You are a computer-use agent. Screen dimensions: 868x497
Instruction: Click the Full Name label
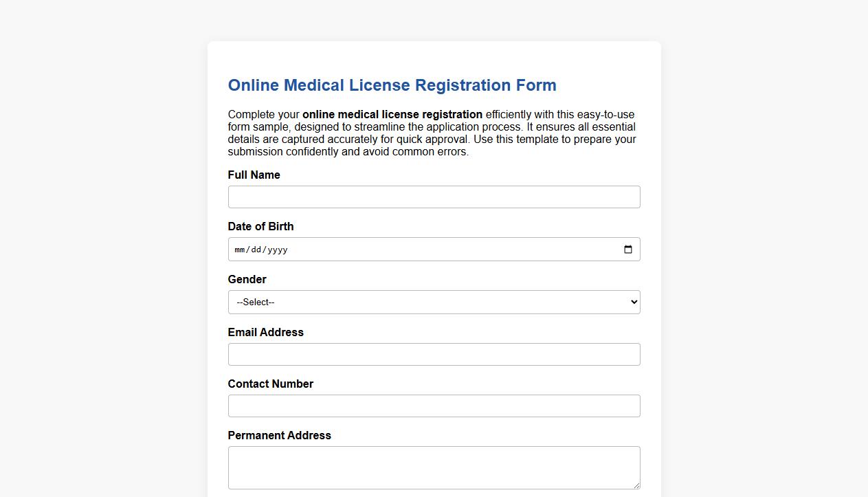tap(254, 175)
